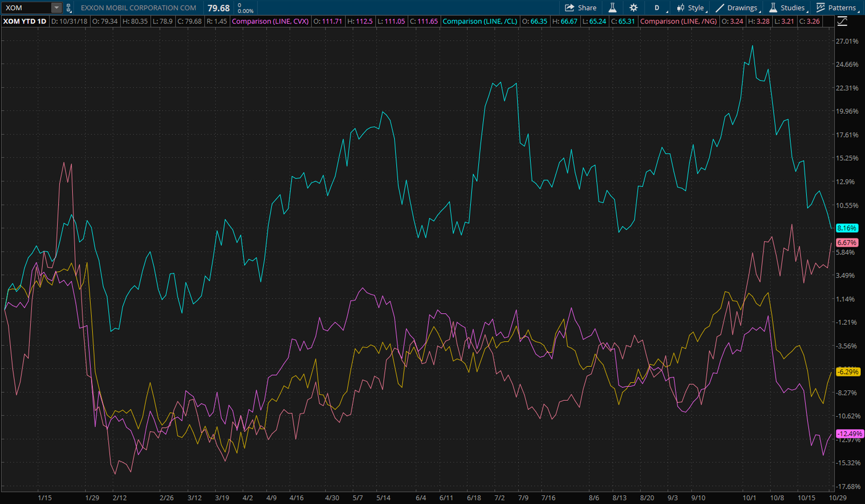Click the O: 79.34 open value
865x504 pixels.
[106, 21]
